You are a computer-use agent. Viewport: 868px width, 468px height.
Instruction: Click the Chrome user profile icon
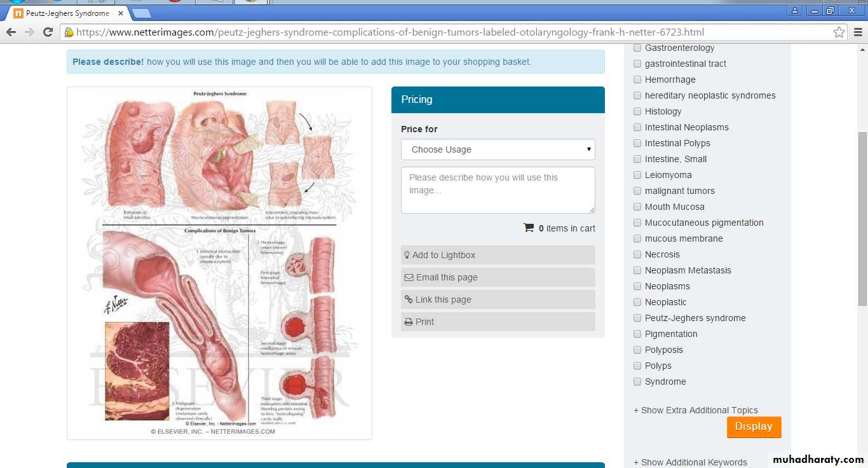(x=795, y=11)
